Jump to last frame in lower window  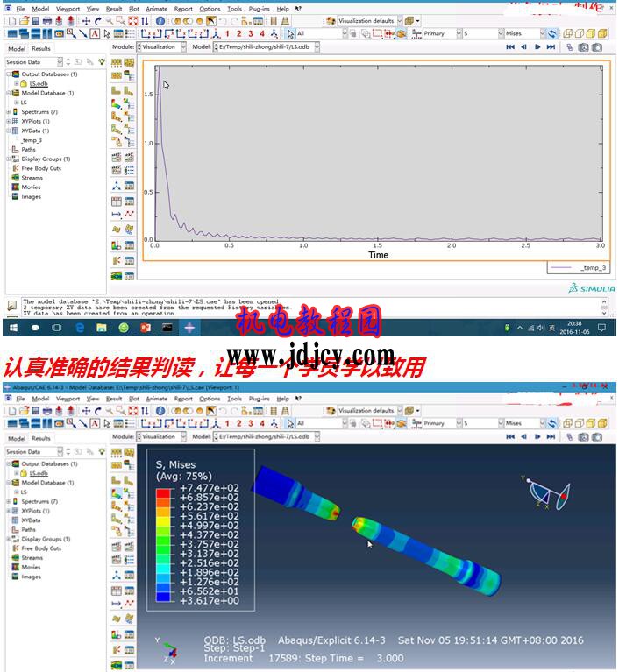(551, 437)
